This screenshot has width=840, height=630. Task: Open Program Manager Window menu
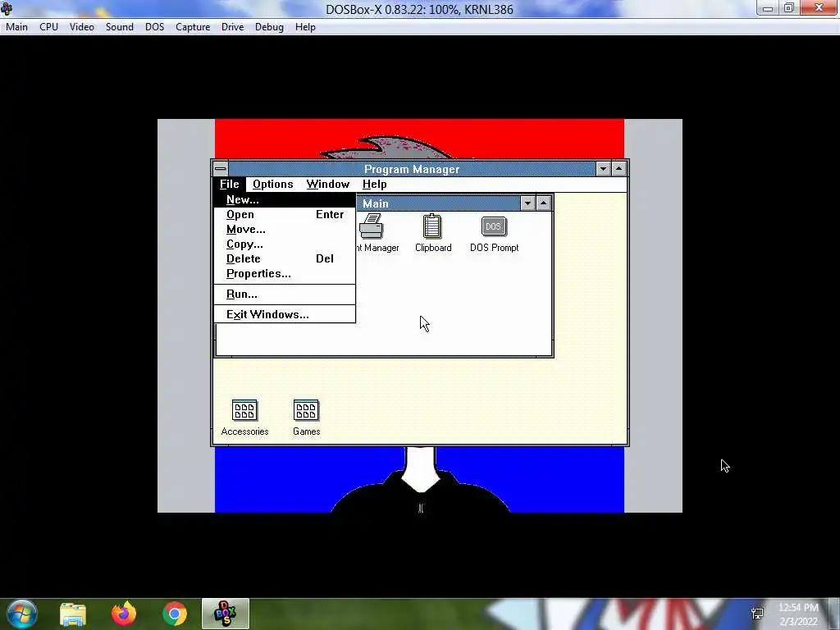(x=328, y=185)
